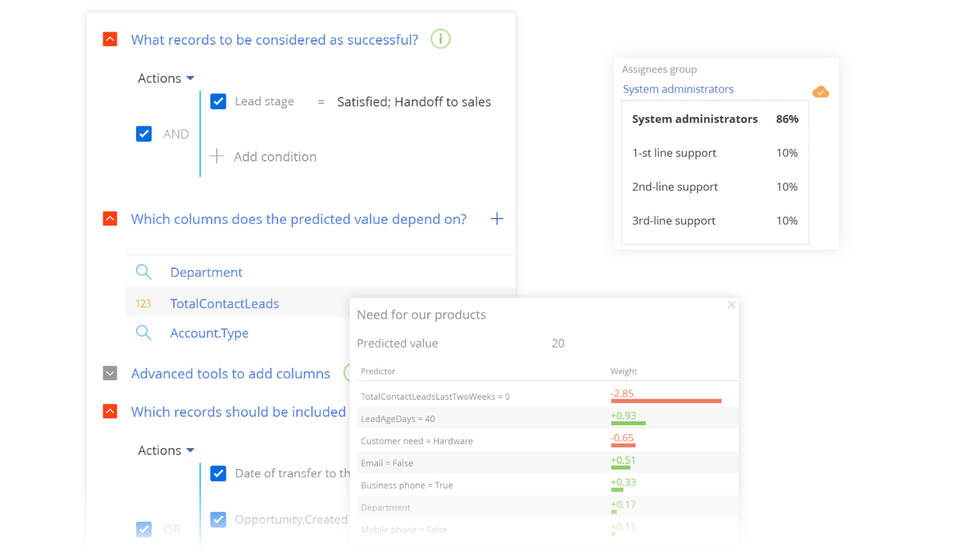Click the red -2.85 weight bar

click(x=666, y=401)
